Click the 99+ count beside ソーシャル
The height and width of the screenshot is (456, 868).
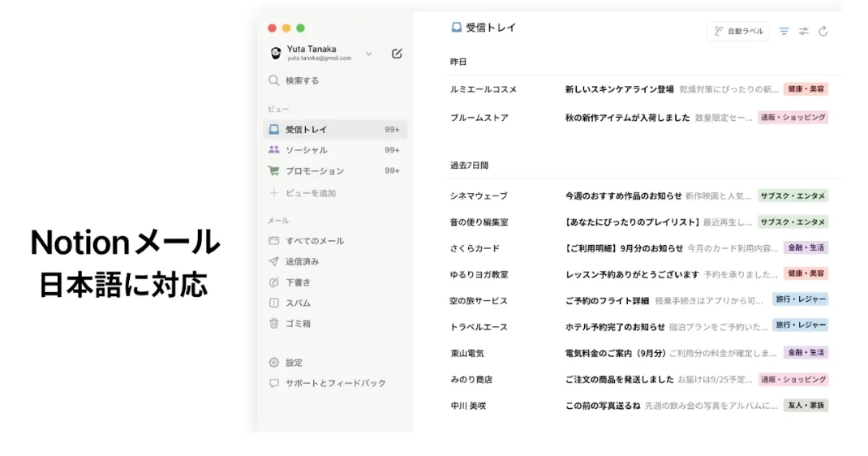click(392, 150)
